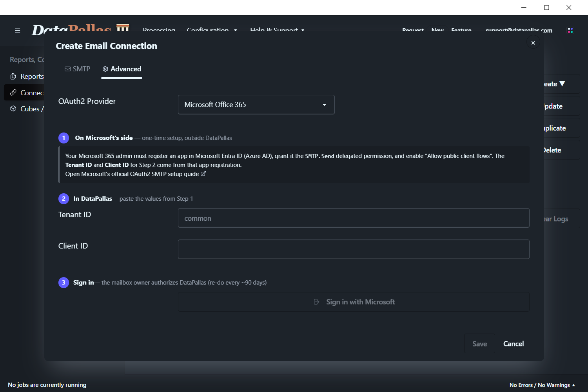
Task: Click the envelope icon on SMTP tab
Action: pyautogui.click(x=68, y=69)
